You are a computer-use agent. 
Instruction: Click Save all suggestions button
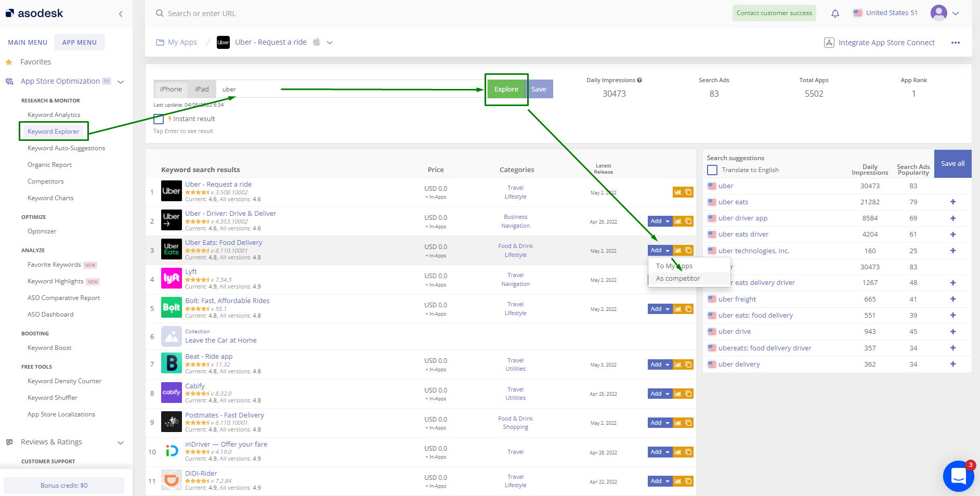coord(953,164)
